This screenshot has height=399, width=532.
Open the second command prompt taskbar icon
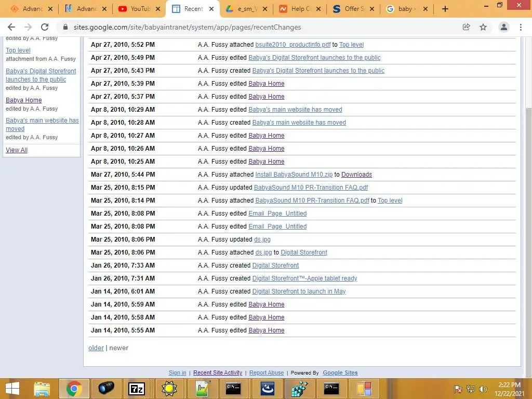click(x=331, y=389)
